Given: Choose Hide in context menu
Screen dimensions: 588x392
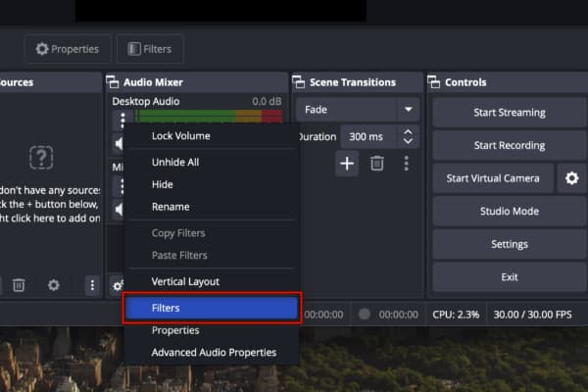Looking at the screenshot, I should click(212, 184).
